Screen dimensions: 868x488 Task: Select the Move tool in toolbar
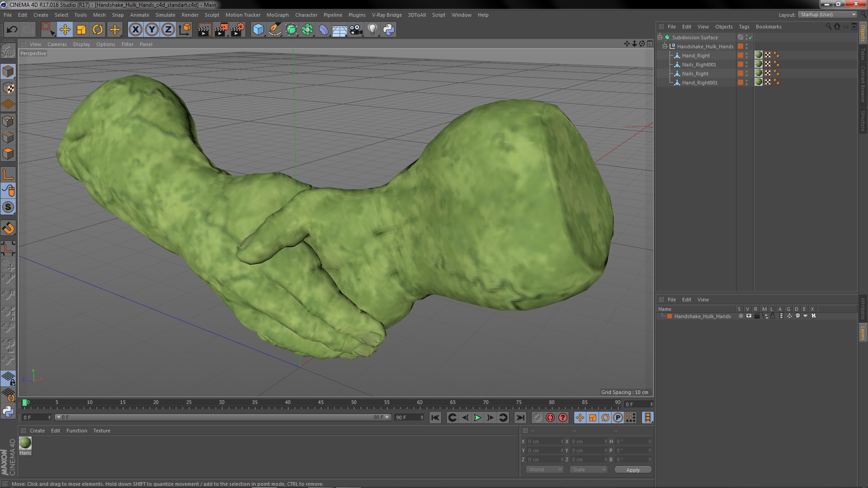pos(65,30)
